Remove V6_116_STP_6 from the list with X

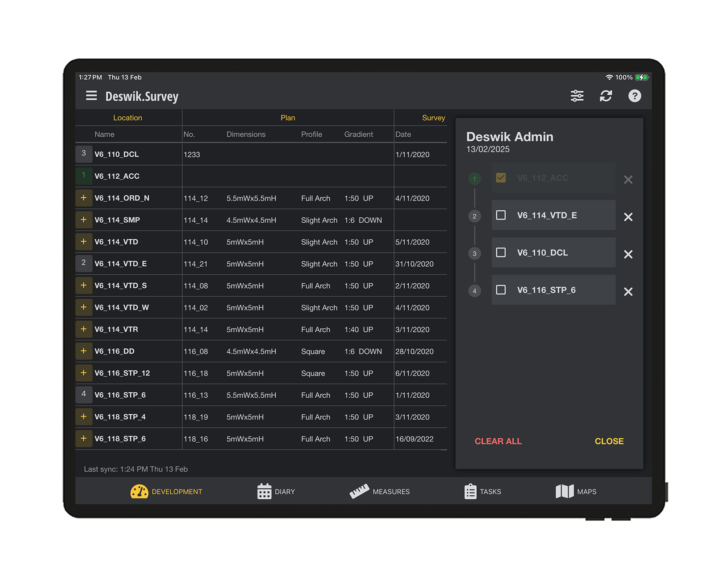628,292
